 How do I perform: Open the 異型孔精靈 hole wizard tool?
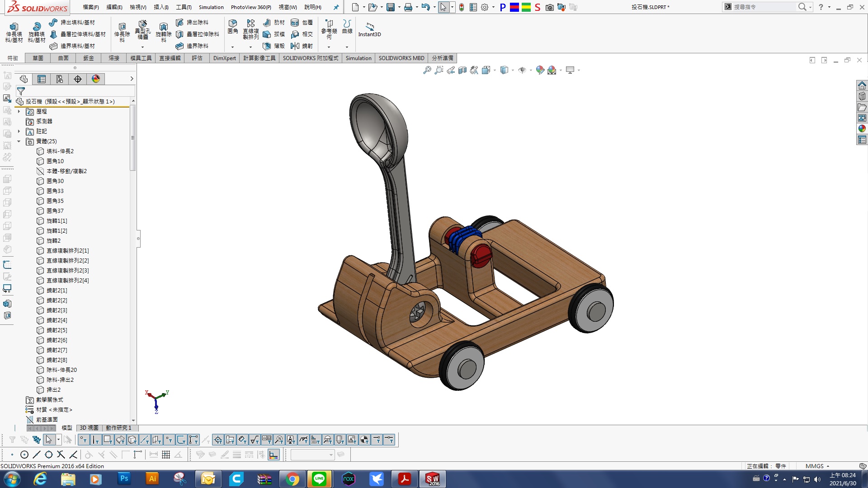(143, 30)
